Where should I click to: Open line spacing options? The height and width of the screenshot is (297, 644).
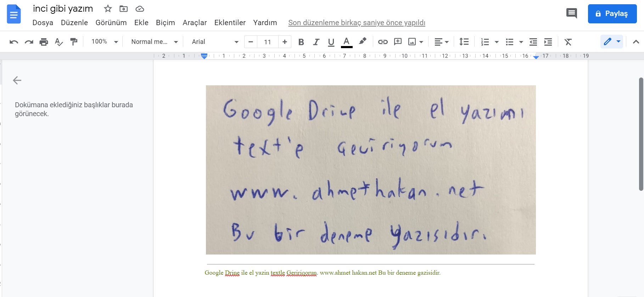[x=464, y=42]
